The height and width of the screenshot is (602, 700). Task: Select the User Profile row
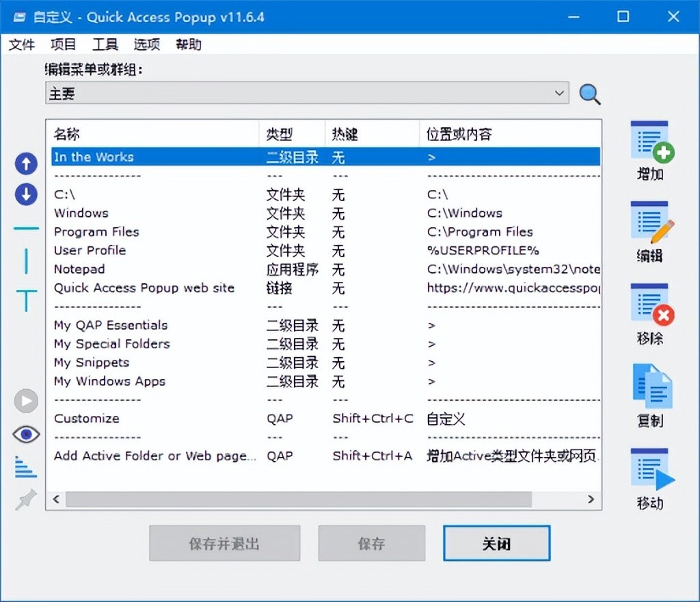click(326, 250)
